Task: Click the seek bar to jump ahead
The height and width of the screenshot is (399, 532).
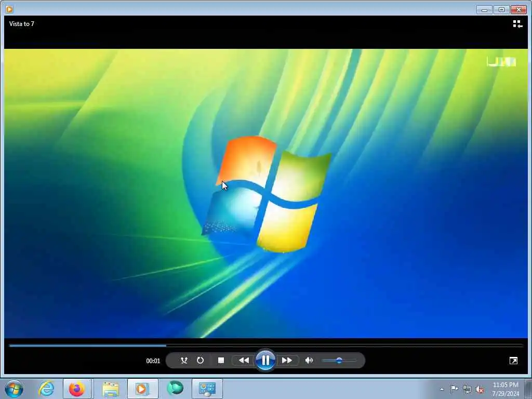Action: pyautogui.click(x=266, y=345)
